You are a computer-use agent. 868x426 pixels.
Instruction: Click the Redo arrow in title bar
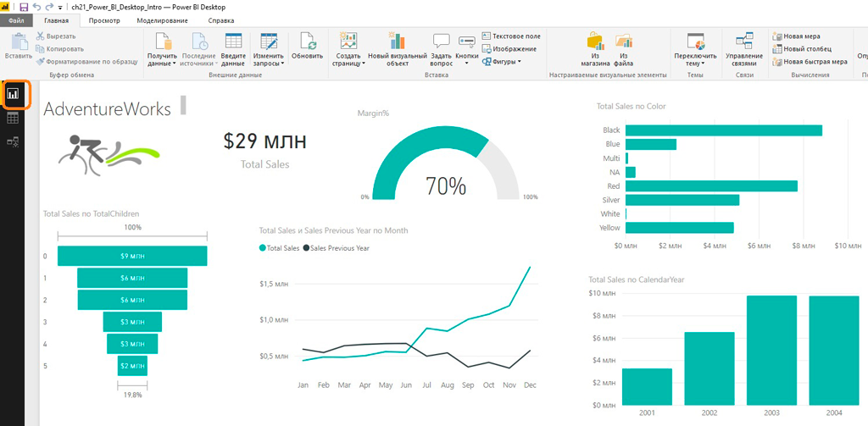click(48, 7)
